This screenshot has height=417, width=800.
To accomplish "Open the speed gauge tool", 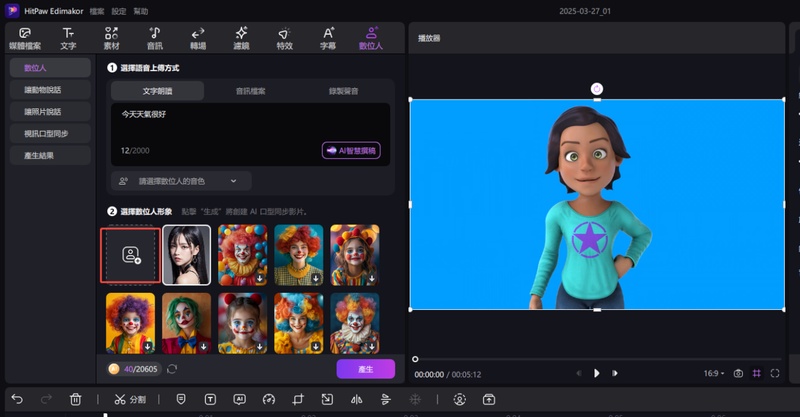I will tap(269, 399).
